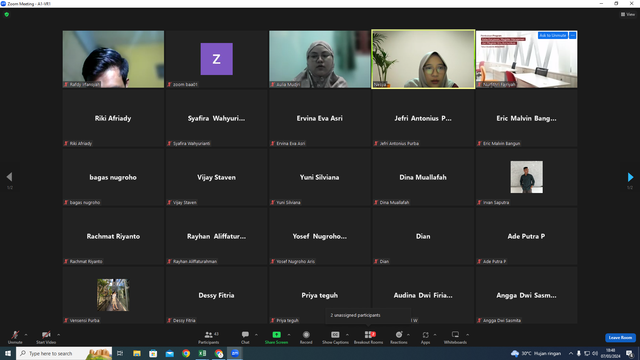Start recording with the Record icon

coord(306,335)
